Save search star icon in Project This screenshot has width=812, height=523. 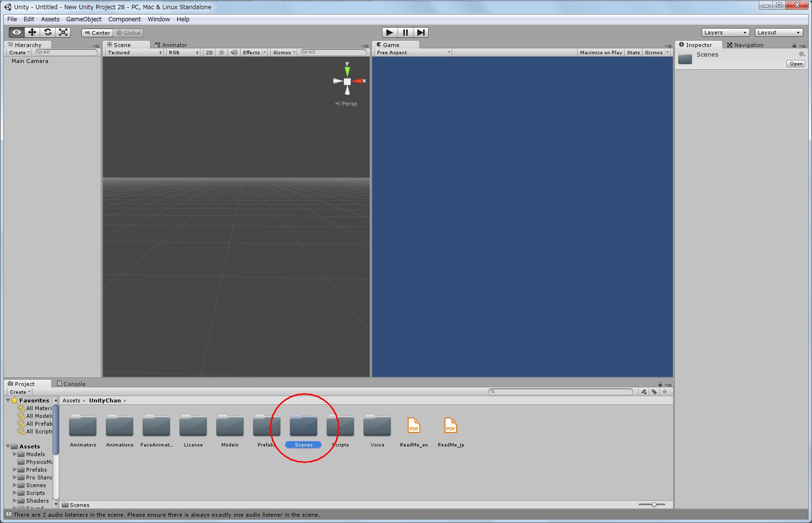(665, 392)
